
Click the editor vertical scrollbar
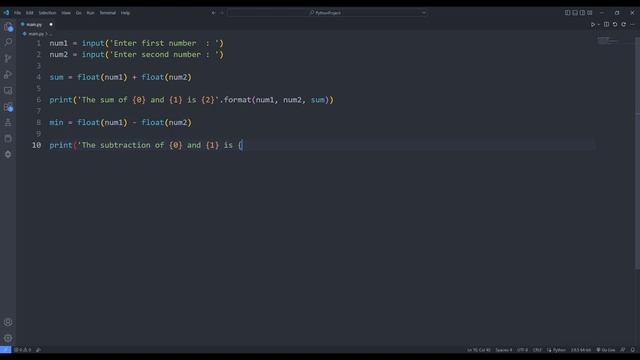tap(637, 153)
